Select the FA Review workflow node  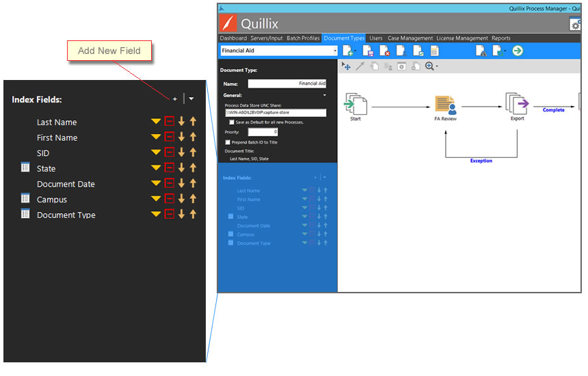pyautogui.click(x=446, y=108)
